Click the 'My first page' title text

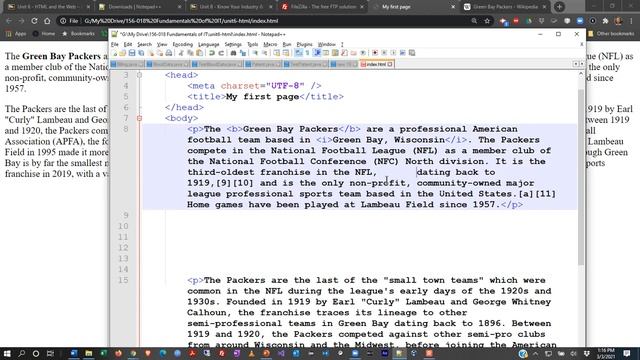262,97
